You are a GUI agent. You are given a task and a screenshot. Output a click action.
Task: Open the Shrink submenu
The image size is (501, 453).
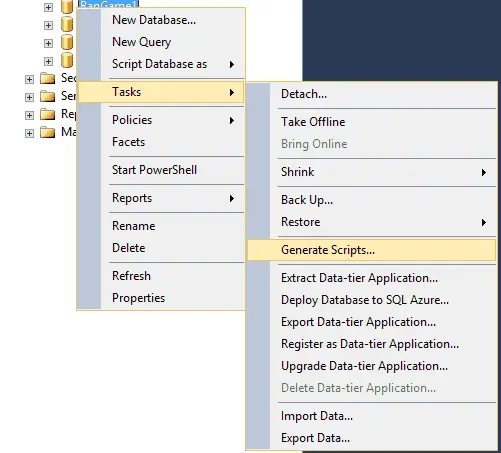point(371,172)
